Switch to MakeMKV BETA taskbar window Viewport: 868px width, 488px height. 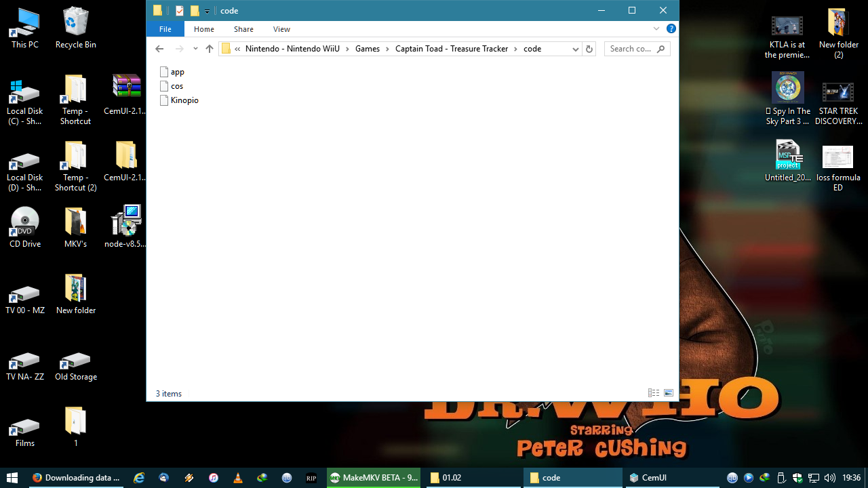[x=374, y=478]
